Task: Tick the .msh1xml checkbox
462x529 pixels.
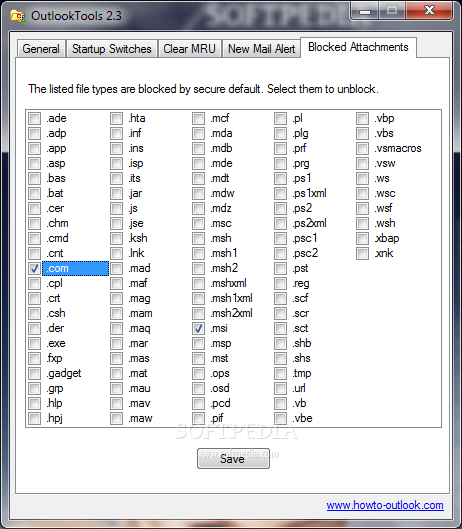Action: point(198,298)
